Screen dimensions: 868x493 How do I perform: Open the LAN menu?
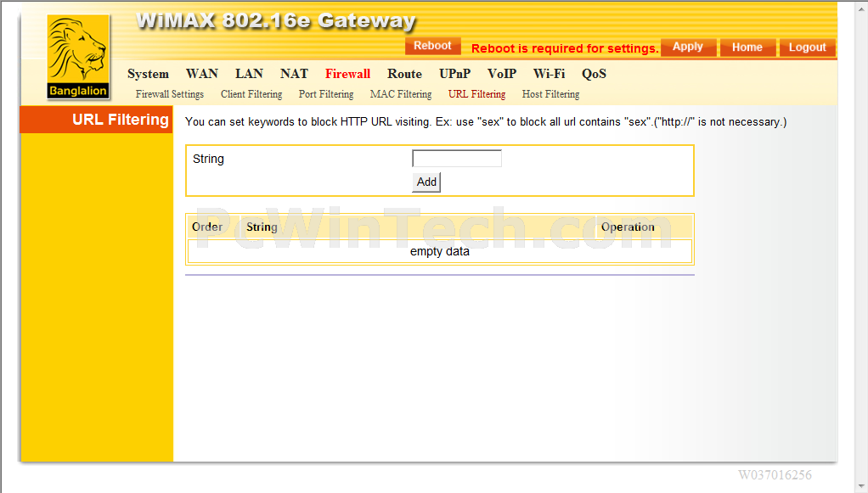click(x=249, y=74)
